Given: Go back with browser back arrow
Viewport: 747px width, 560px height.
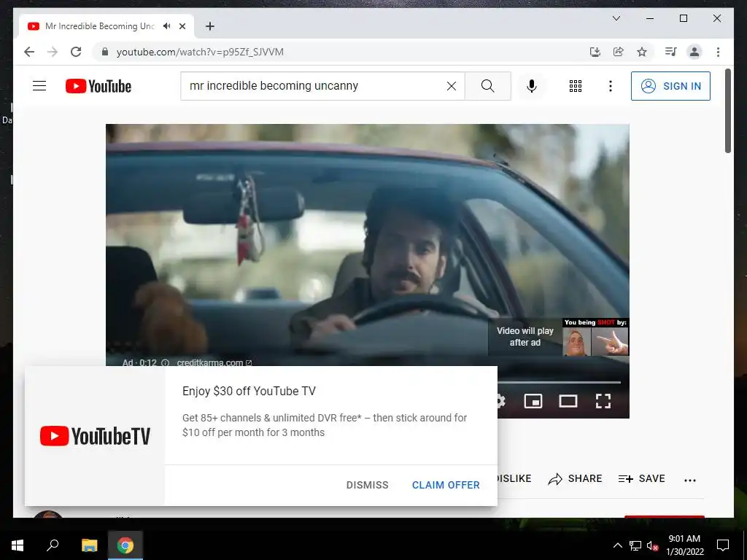Looking at the screenshot, I should pos(29,52).
